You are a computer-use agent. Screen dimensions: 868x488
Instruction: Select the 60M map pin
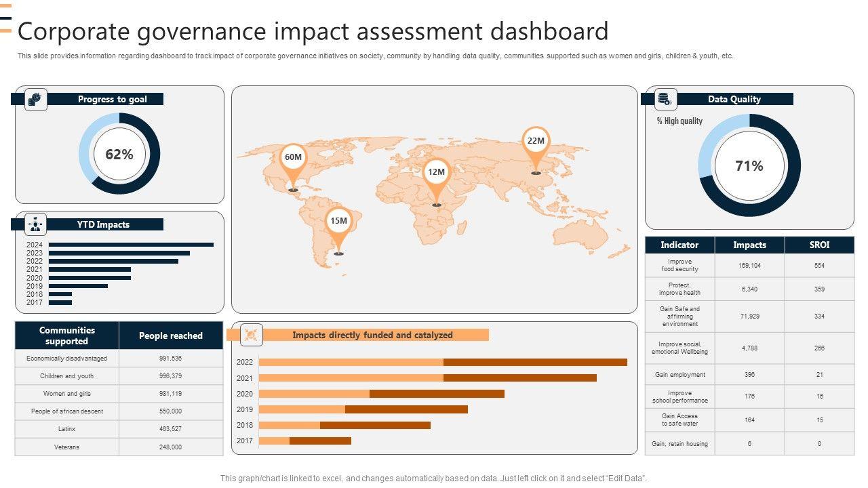[x=293, y=158]
